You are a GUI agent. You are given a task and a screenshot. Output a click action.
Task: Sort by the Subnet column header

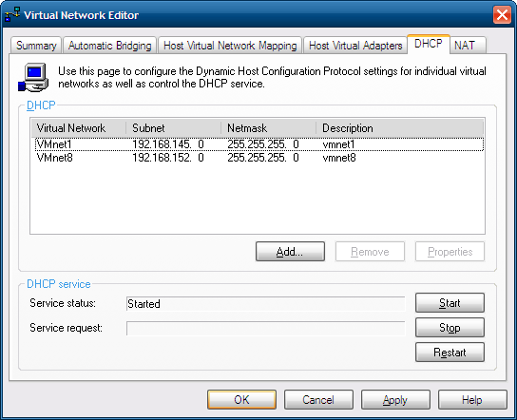173,128
